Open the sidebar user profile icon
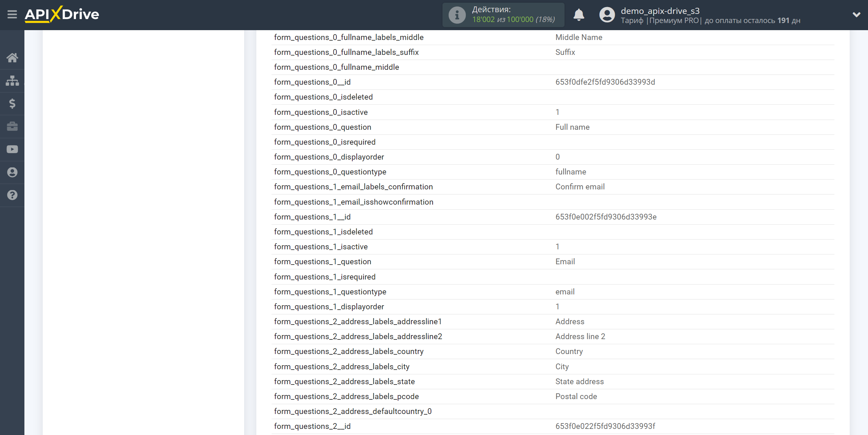 (x=12, y=172)
